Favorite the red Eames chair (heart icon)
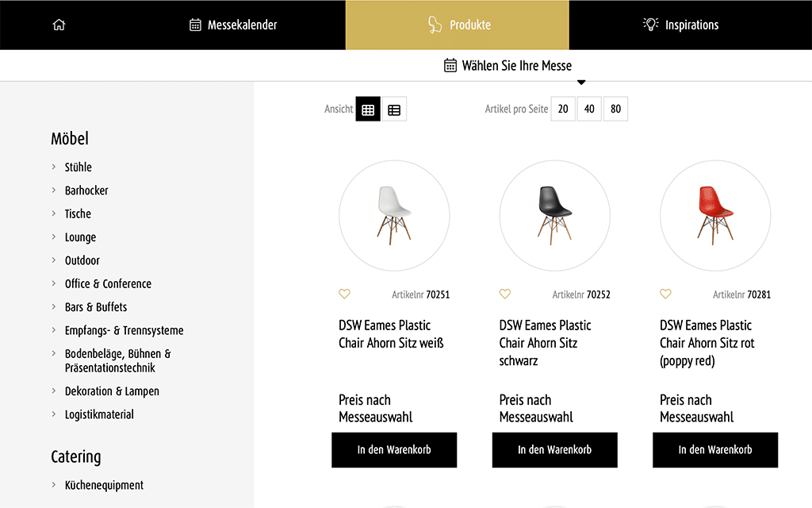 pos(665,294)
